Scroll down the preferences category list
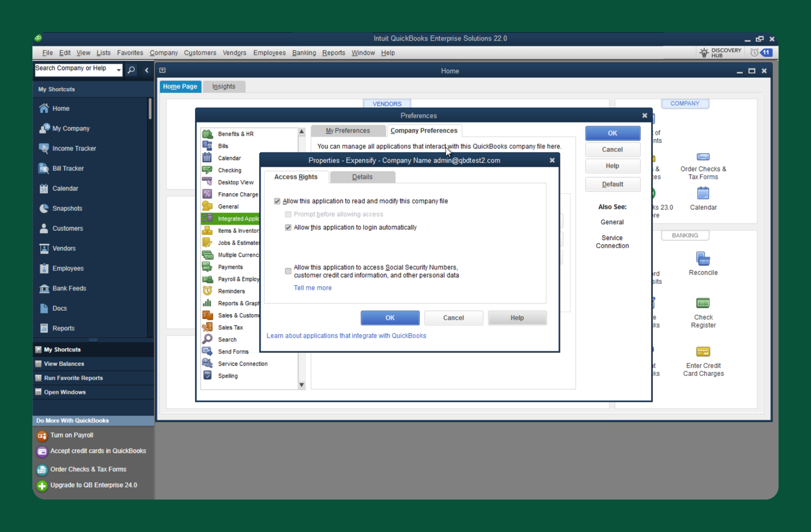 click(302, 385)
